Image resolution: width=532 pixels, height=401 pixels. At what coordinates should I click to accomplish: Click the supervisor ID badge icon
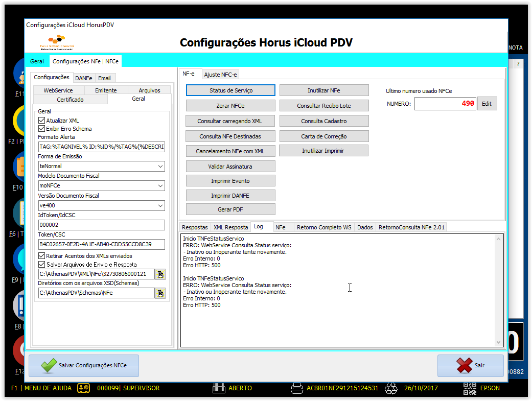(83, 388)
